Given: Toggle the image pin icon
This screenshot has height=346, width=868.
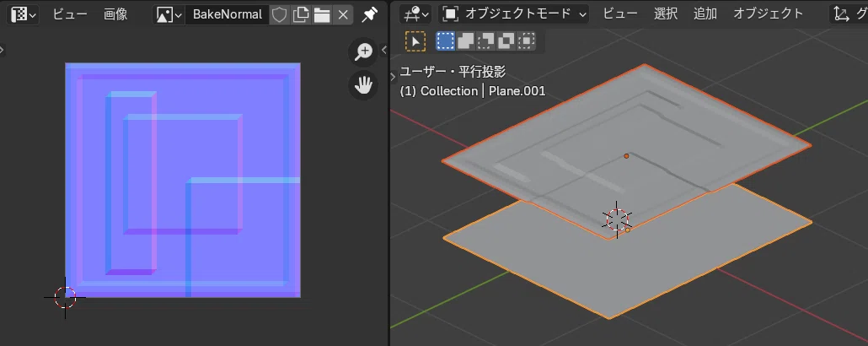Looking at the screenshot, I should tap(369, 14).
